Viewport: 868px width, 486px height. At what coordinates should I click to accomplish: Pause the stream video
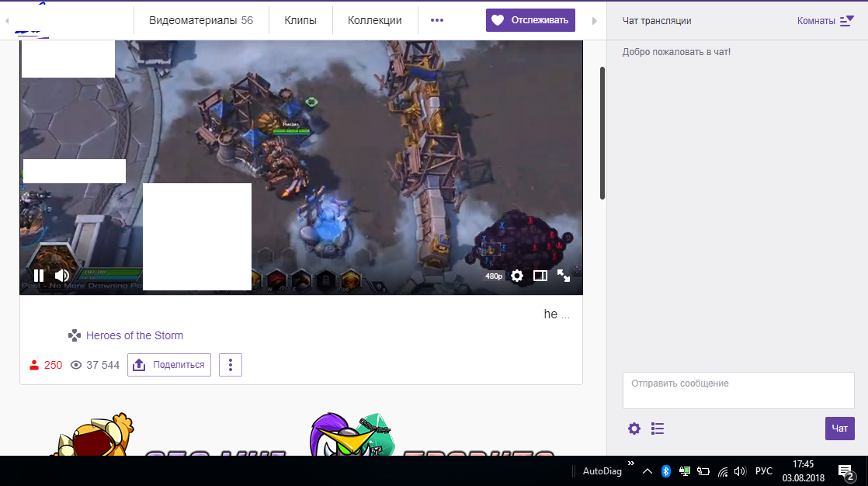click(x=39, y=276)
